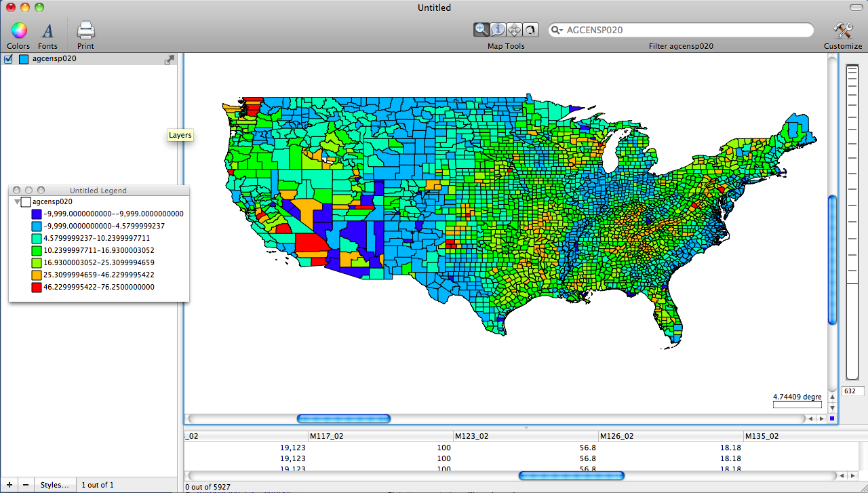The image size is (868, 493).
Task: Add a layer with the plus button
Action: tap(9, 485)
